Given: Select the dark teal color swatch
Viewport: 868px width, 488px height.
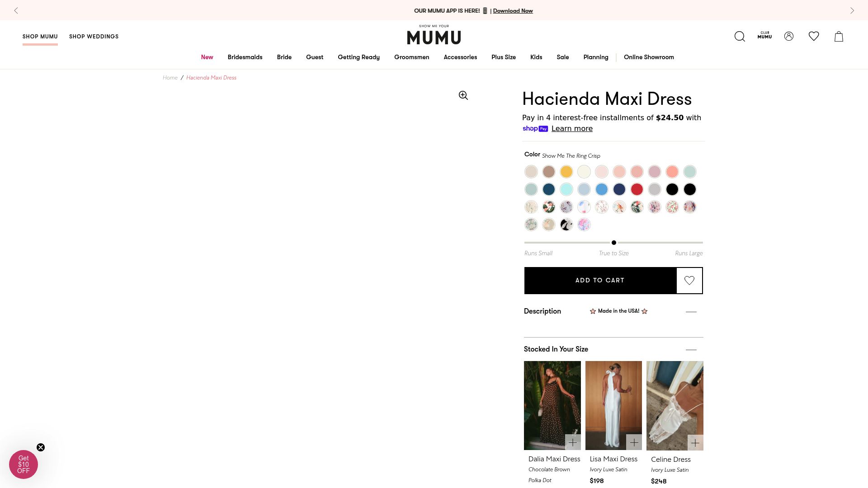Looking at the screenshot, I should (549, 189).
